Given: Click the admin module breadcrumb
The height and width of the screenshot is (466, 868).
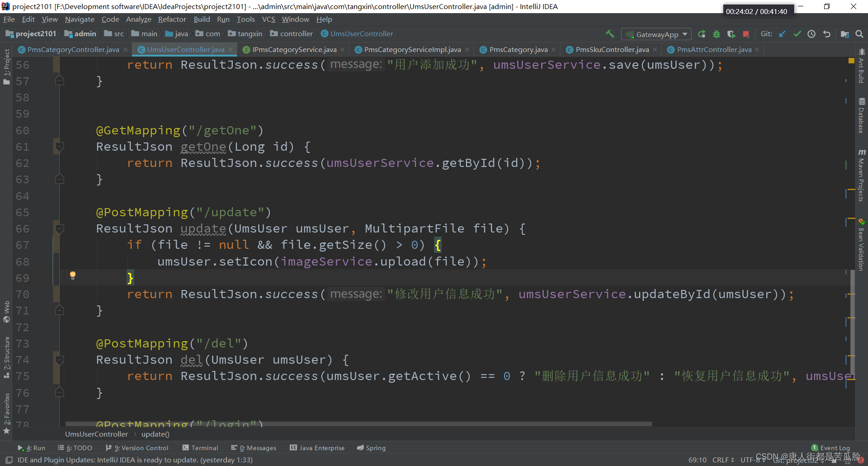Looking at the screenshot, I should pos(80,34).
